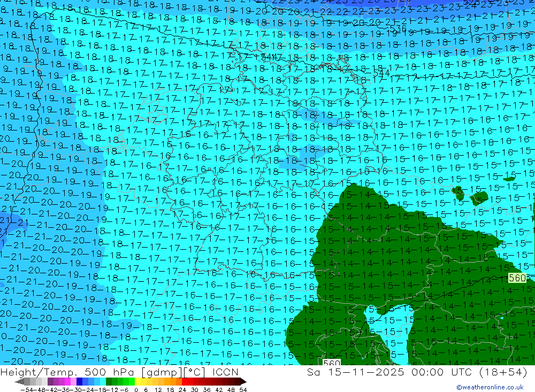
Task: Click the highlighted 560 contour label at right
Action: point(517,278)
